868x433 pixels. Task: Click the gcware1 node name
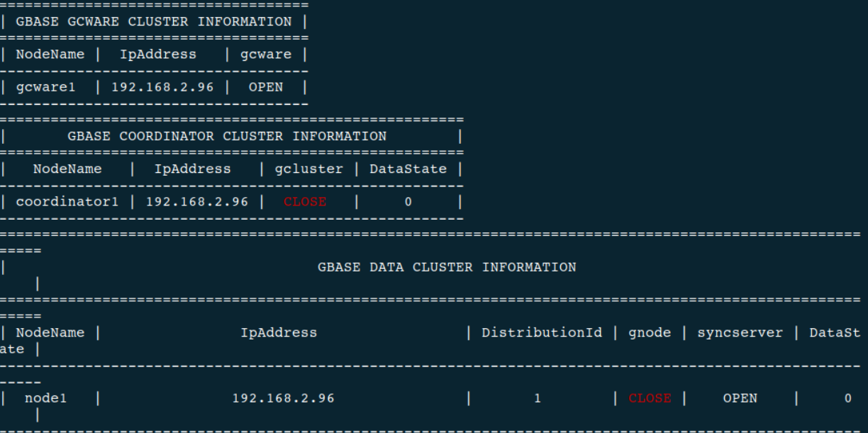click(x=46, y=87)
